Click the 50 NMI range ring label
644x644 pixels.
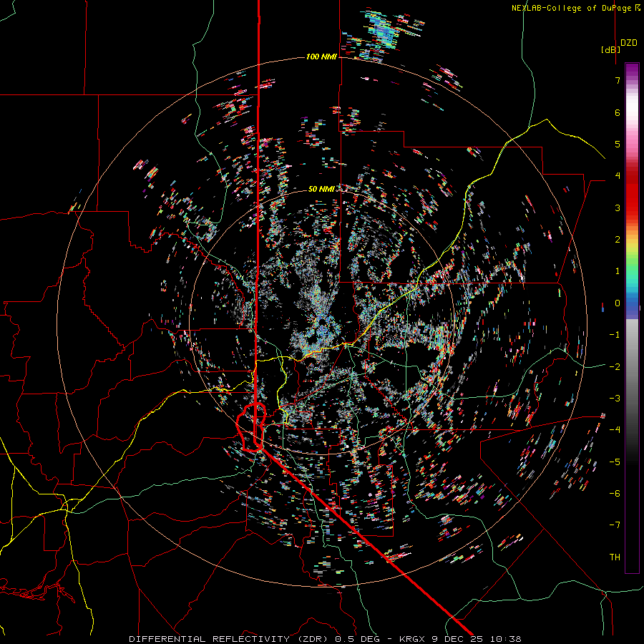(x=321, y=189)
